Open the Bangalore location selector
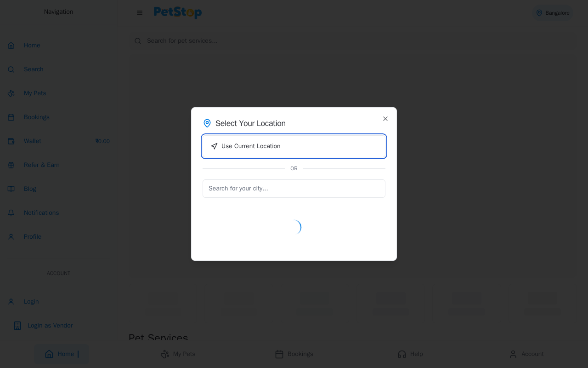 [x=553, y=13]
